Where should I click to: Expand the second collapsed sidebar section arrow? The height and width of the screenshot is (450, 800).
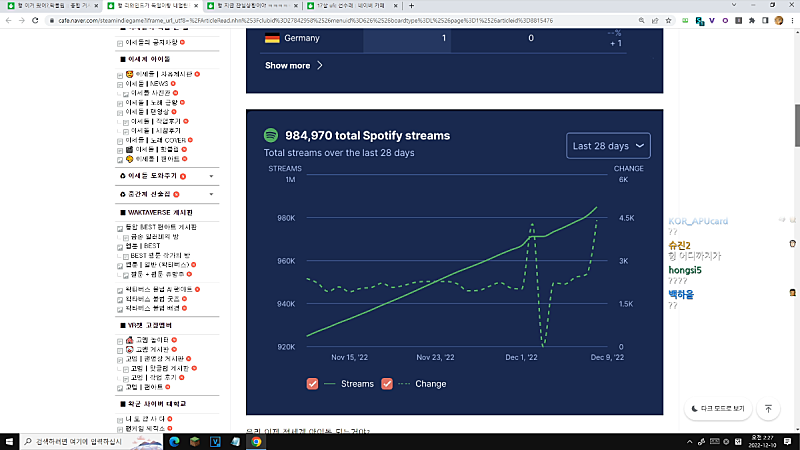pyautogui.click(x=211, y=194)
